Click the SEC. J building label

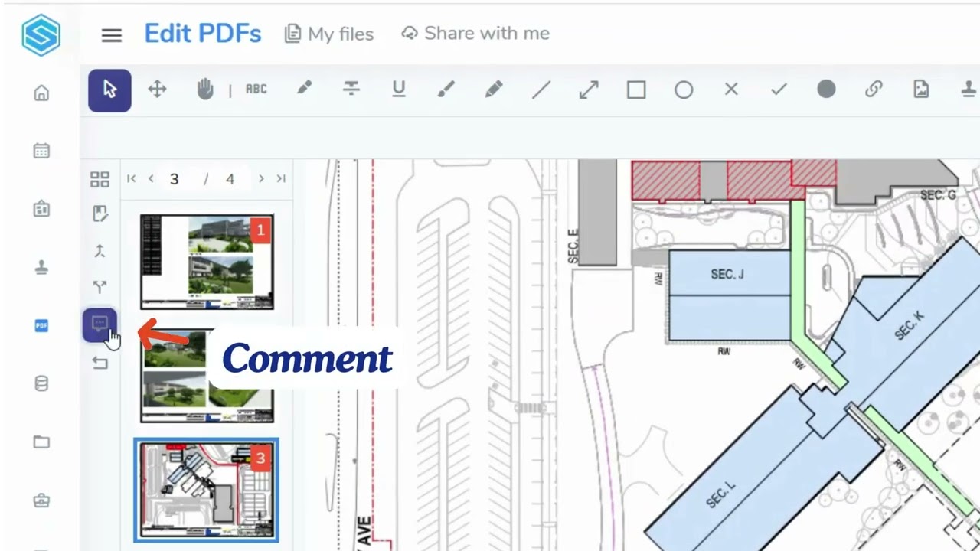(727, 274)
